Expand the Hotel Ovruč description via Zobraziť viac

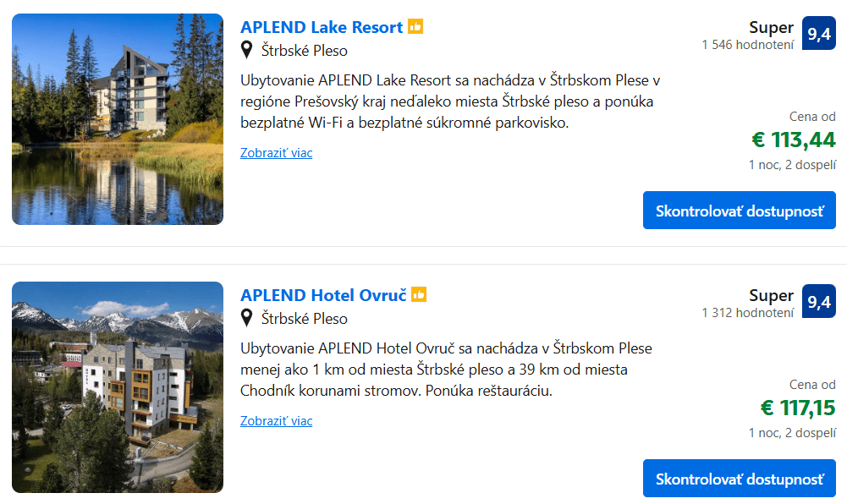[x=276, y=420]
